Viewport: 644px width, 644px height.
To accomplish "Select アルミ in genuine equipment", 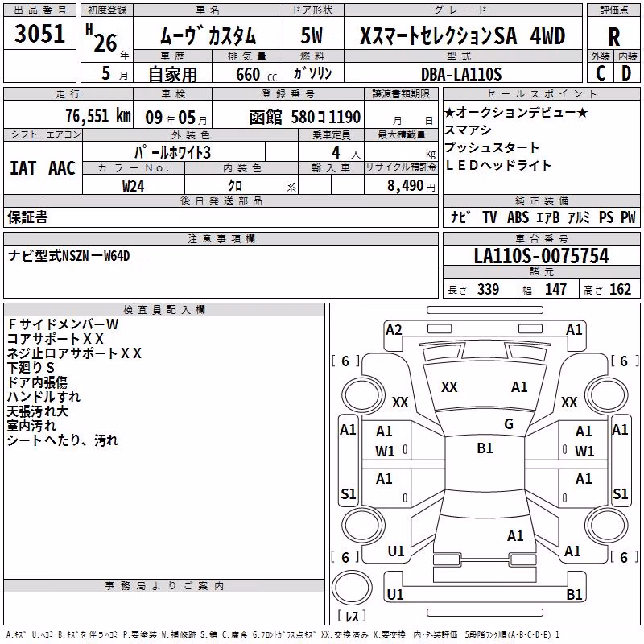I will point(579,217).
